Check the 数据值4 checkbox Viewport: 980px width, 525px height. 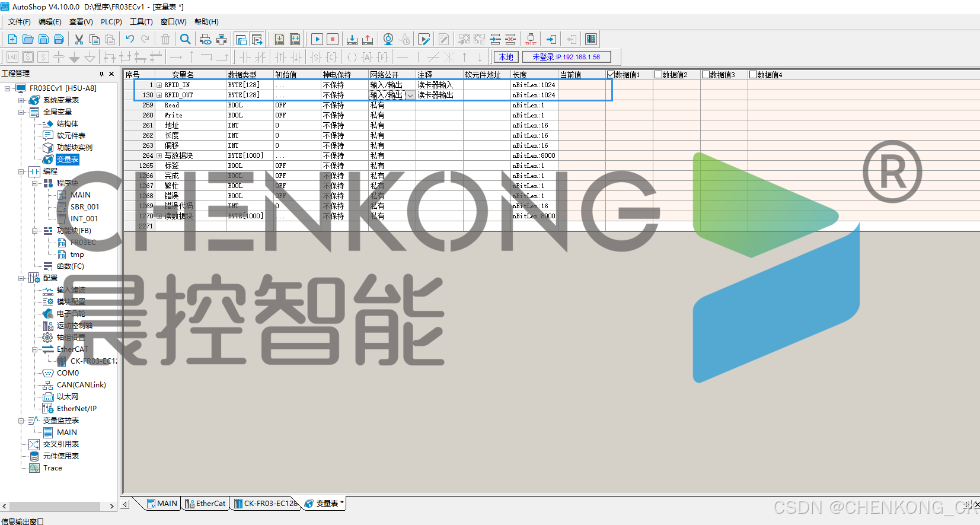[753, 75]
